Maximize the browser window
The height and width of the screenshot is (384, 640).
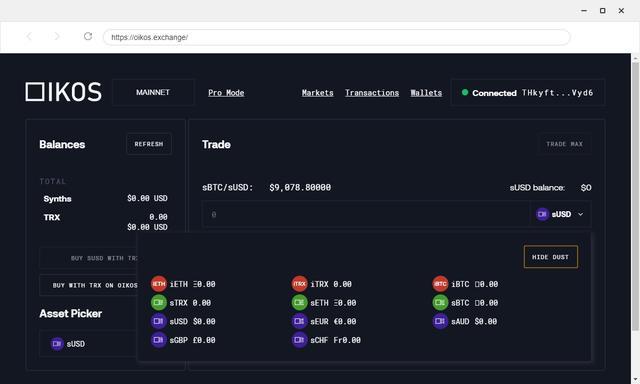point(602,11)
